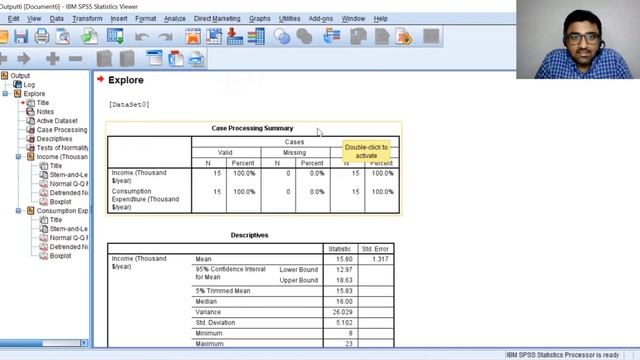Select Active Dataset in the outline

[x=57, y=121]
